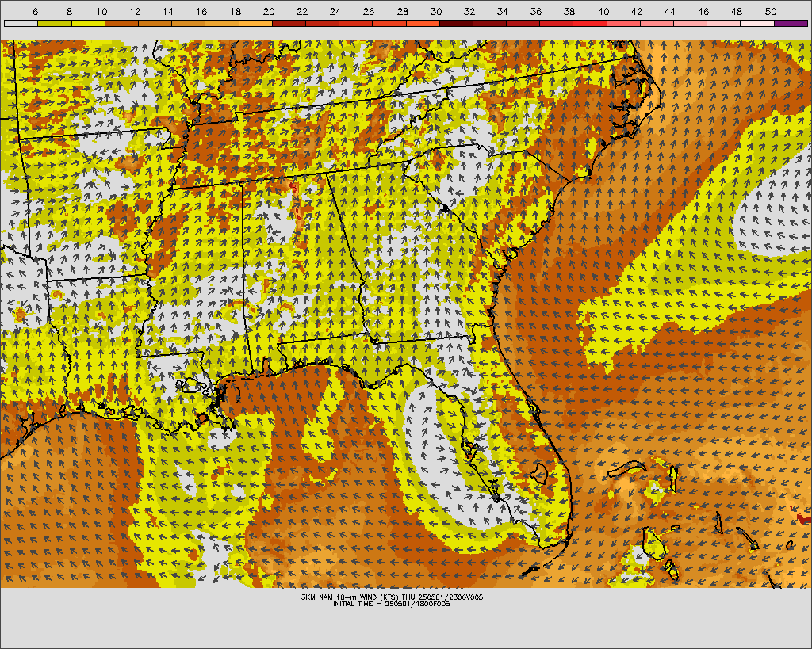The height and width of the screenshot is (649, 812).
Task: Pick the darkest maroon swatch for 30–32 knots
Action: (x=456, y=23)
